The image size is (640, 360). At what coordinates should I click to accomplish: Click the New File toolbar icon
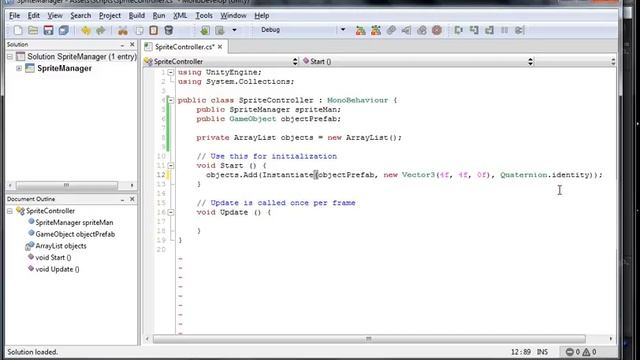coord(18,30)
